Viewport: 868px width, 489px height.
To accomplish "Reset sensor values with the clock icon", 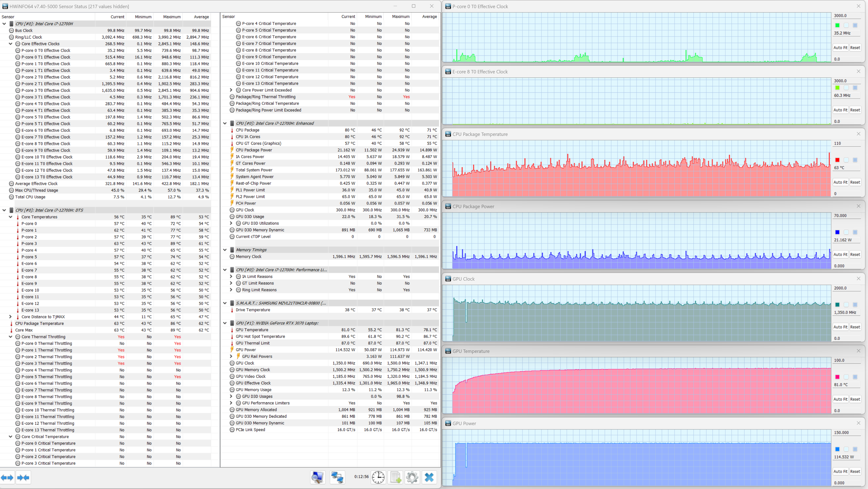I will tap(378, 477).
